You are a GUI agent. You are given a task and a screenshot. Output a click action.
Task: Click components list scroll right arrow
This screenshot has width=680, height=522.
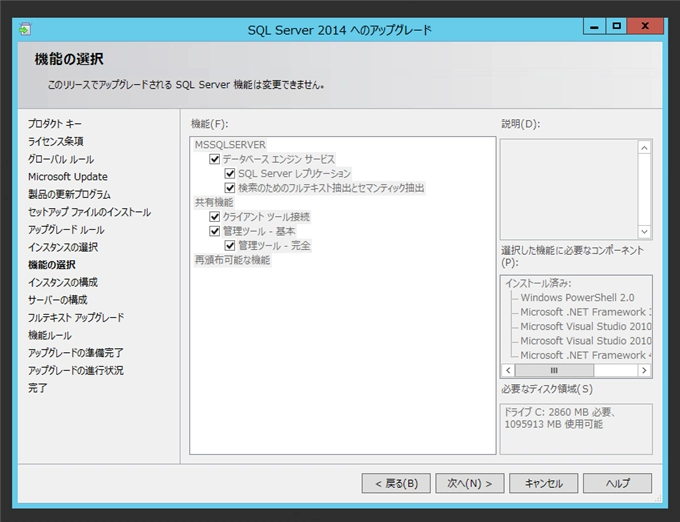[644, 370]
